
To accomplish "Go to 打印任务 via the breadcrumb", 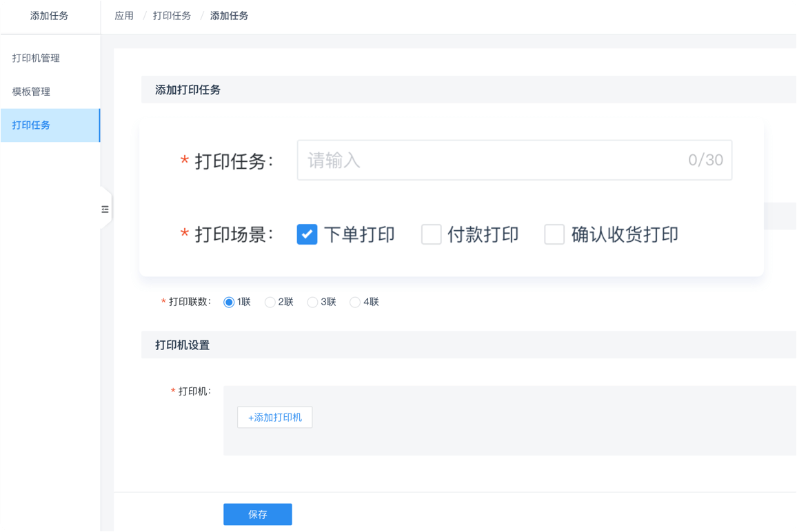I will pos(172,16).
